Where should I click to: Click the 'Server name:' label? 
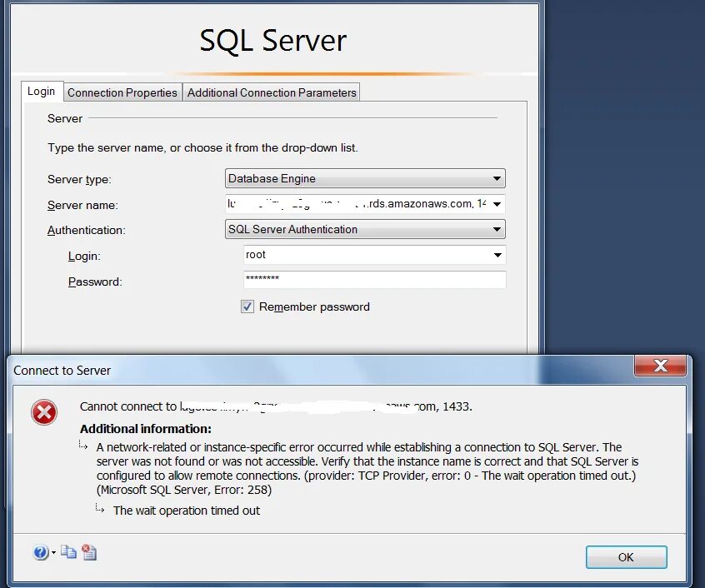pos(82,205)
